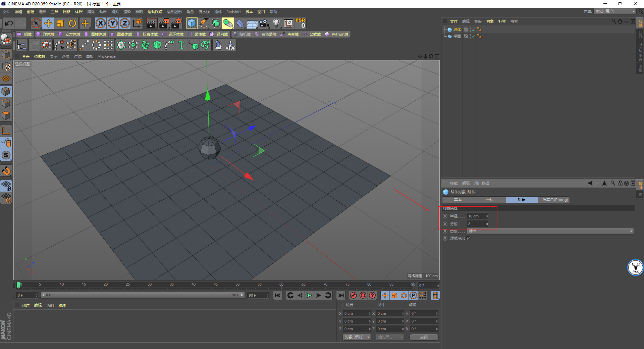Toggle the position keyframe button near timeline
The width and height of the screenshot is (644, 349).
point(385,295)
